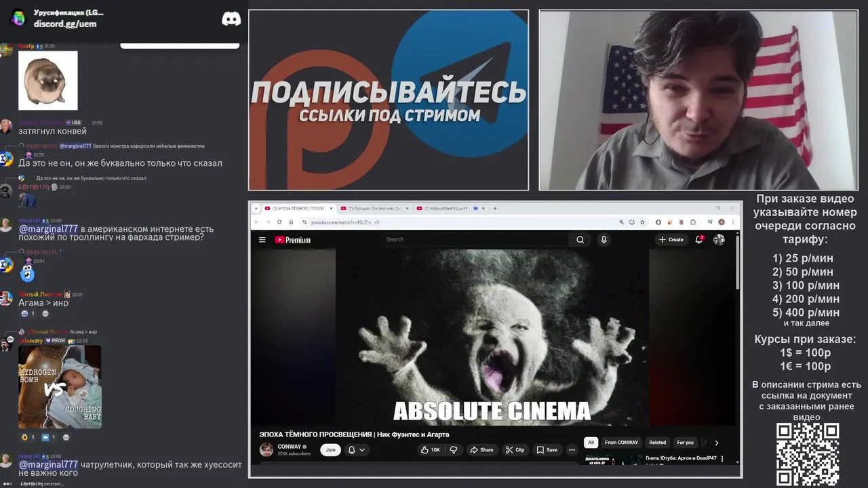Click the first reaction under Агама > инр
The width and height of the screenshot is (868, 488).
point(28,313)
